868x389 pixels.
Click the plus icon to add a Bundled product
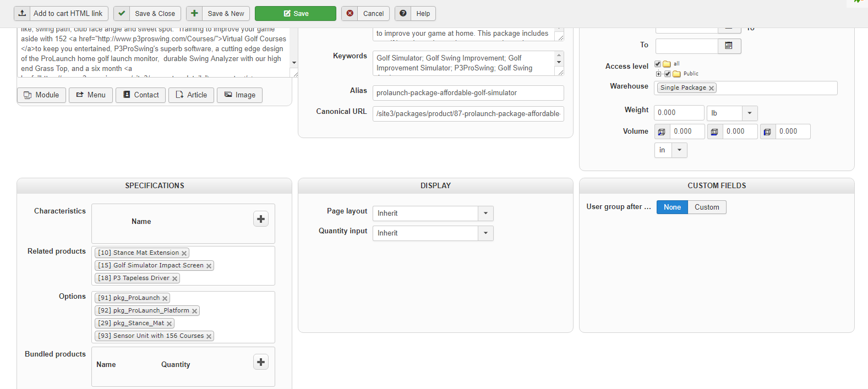pos(261,362)
